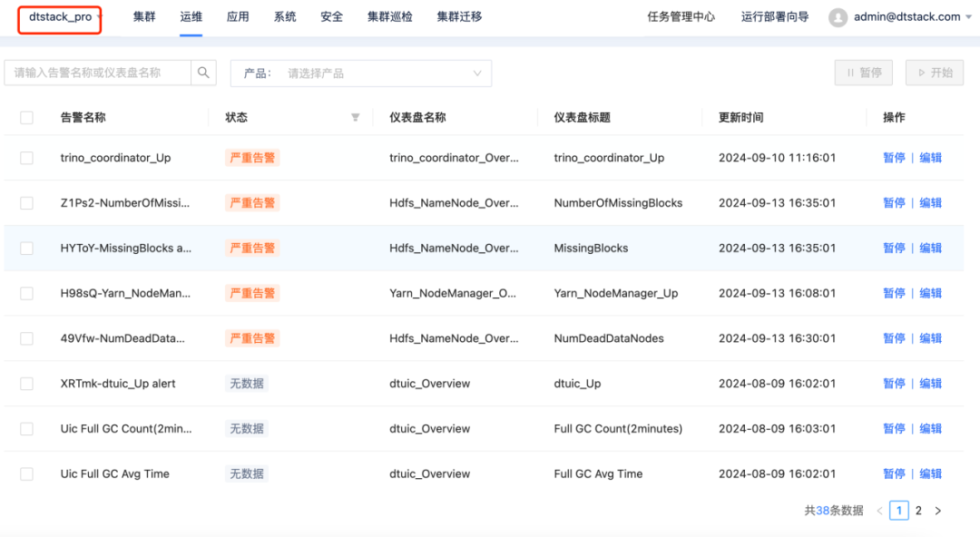Select the trino_coordinator_Up row checkbox

(x=27, y=158)
